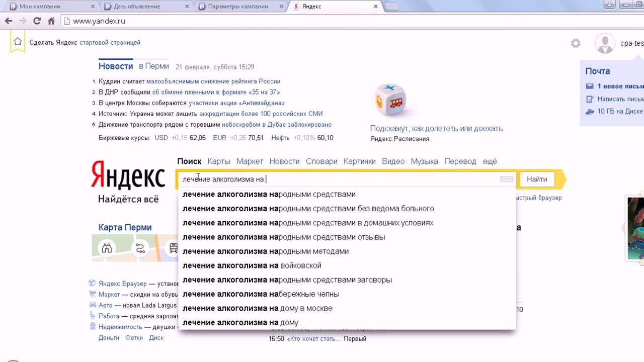Close the Яндекс browser tab
644x362 pixels.
[375, 7]
